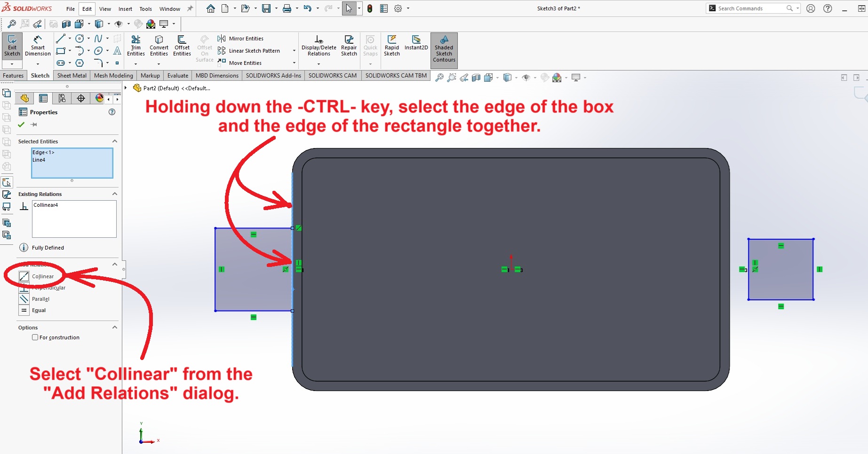Click the Exit Sketch icon
Image resolution: width=868 pixels, height=454 pixels.
[12, 46]
